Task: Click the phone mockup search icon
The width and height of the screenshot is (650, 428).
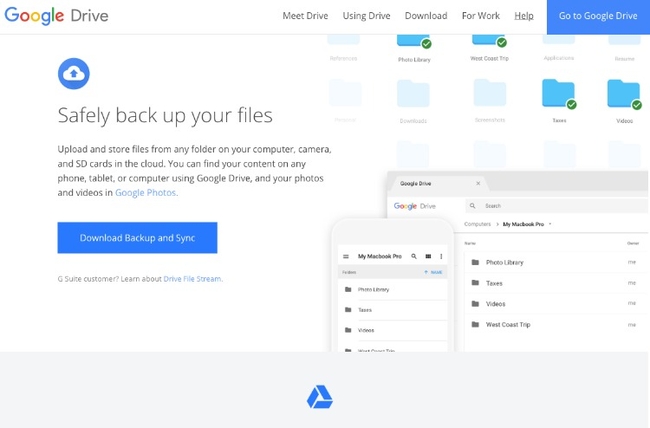Action: point(414,256)
